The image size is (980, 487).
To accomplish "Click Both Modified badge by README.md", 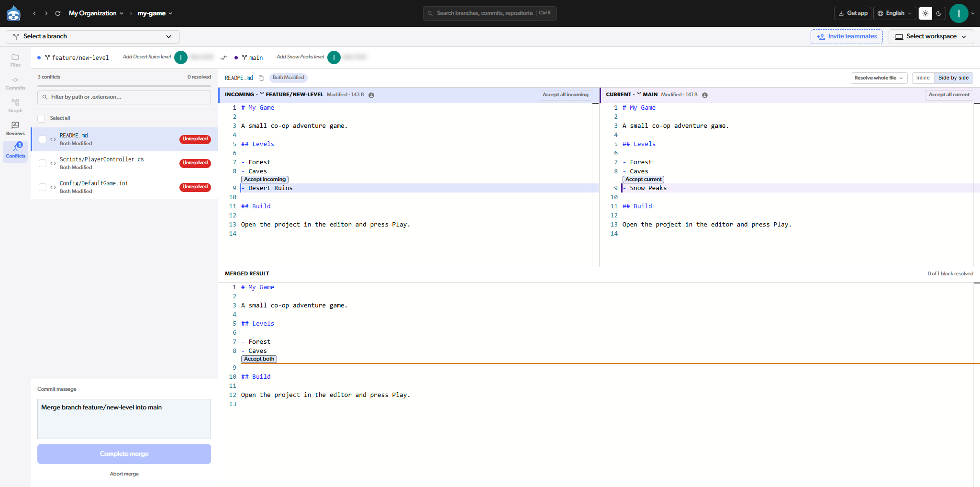I will pyautogui.click(x=288, y=78).
